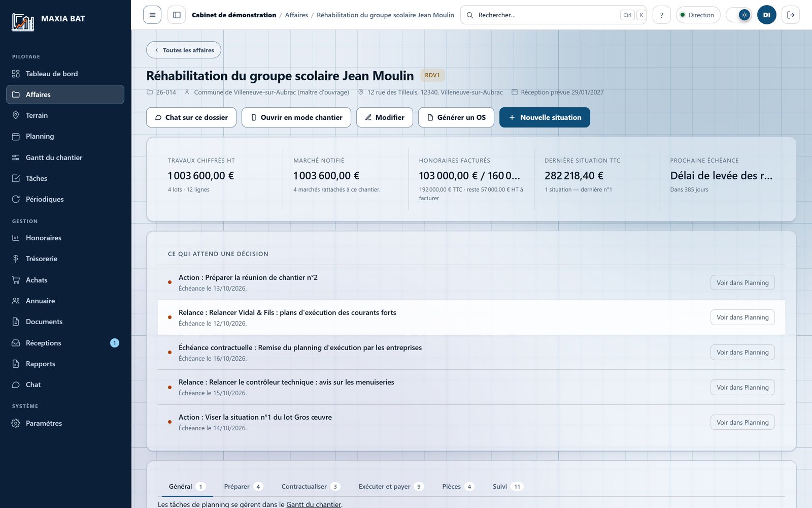Go to Terrain in sidebar
This screenshot has width=812, height=508.
point(65,115)
